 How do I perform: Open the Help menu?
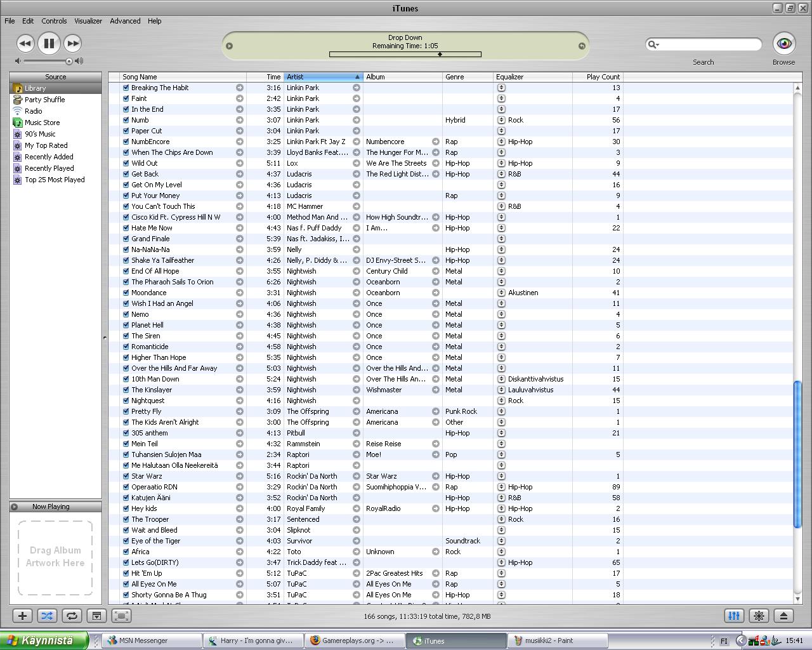(x=155, y=21)
